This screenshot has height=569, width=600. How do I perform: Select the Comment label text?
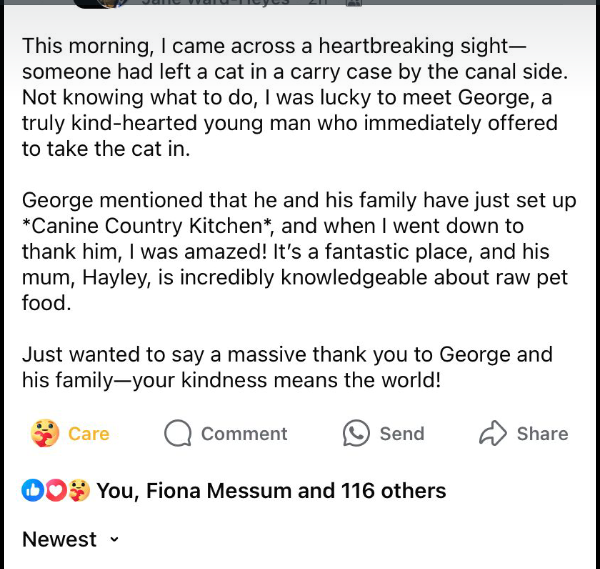[x=244, y=434]
